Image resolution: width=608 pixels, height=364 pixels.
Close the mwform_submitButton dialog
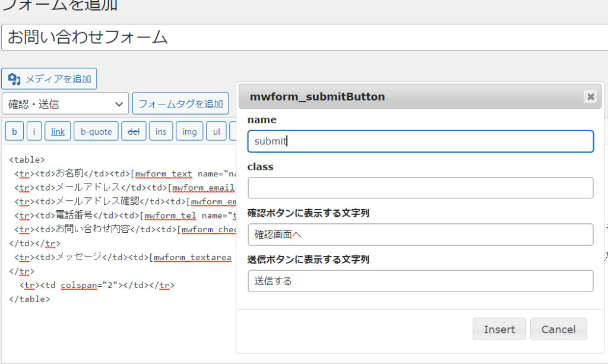[591, 96]
